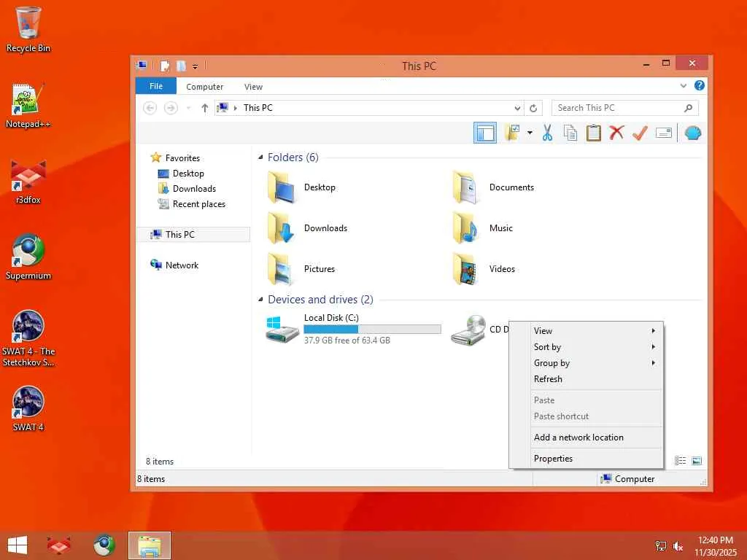Open Sort by submenu in context menu
The width and height of the screenshot is (747, 560).
pos(586,347)
